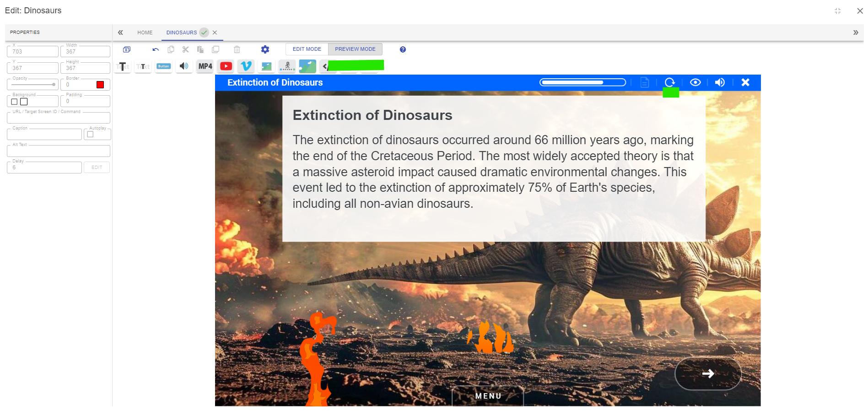
Task: Toggle the eye visibility icon in player
Action: click(695, 82)
